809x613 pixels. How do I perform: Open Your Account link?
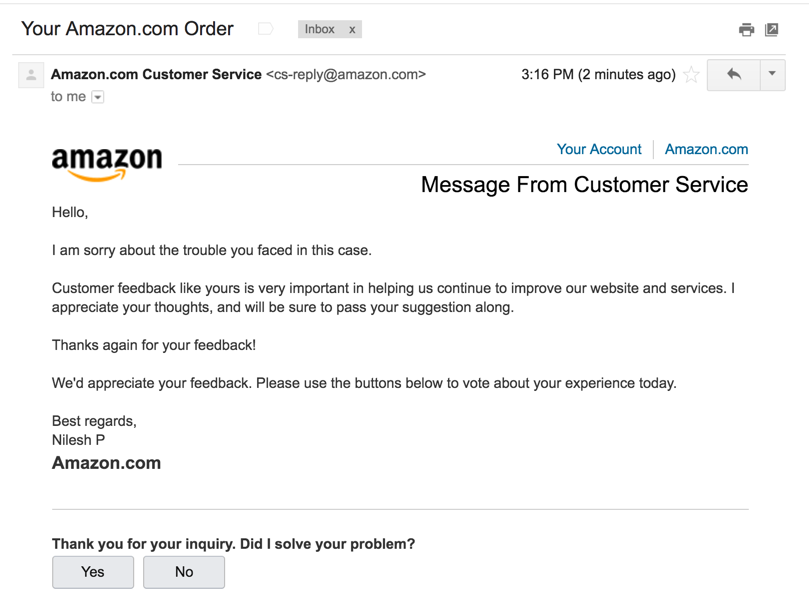[599, 149]
